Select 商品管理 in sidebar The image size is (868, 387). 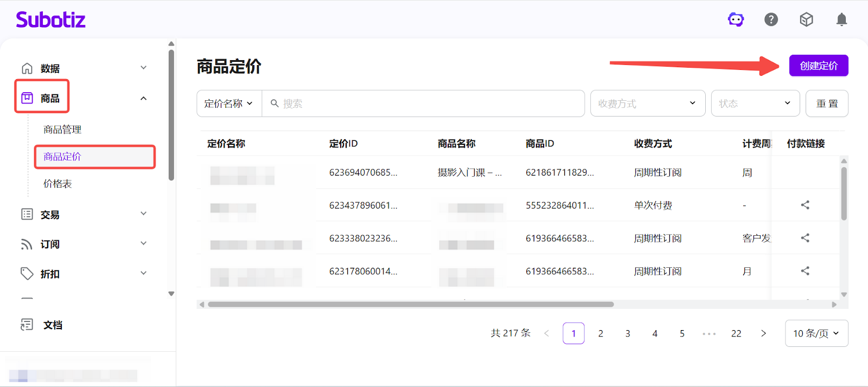point(62,130)
